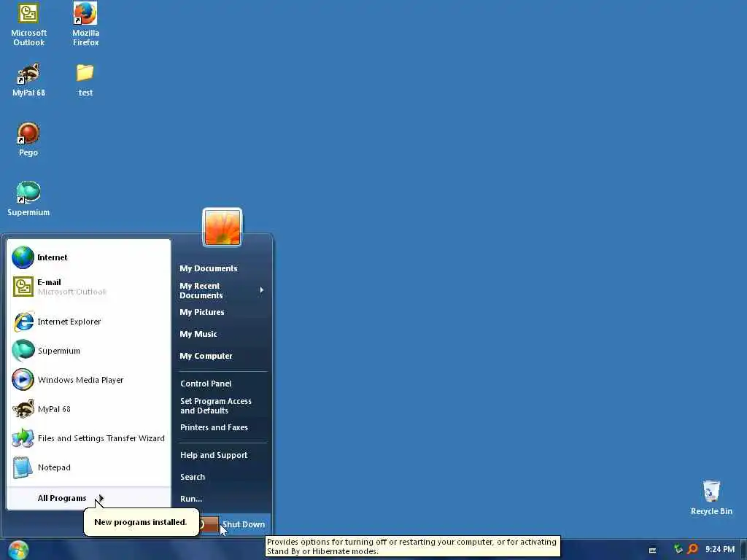This screenshot has width=747, height=560.
Task: Click the Shut Down button
Action: pyautogui.click(x=244, y=524)
